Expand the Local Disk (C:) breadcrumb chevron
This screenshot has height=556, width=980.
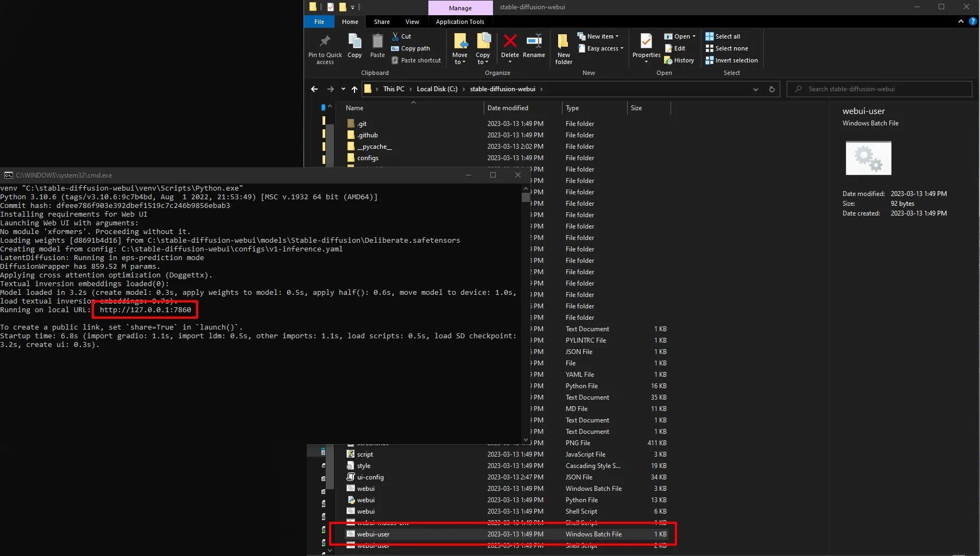pyautogui.click(x=464, y=89)
